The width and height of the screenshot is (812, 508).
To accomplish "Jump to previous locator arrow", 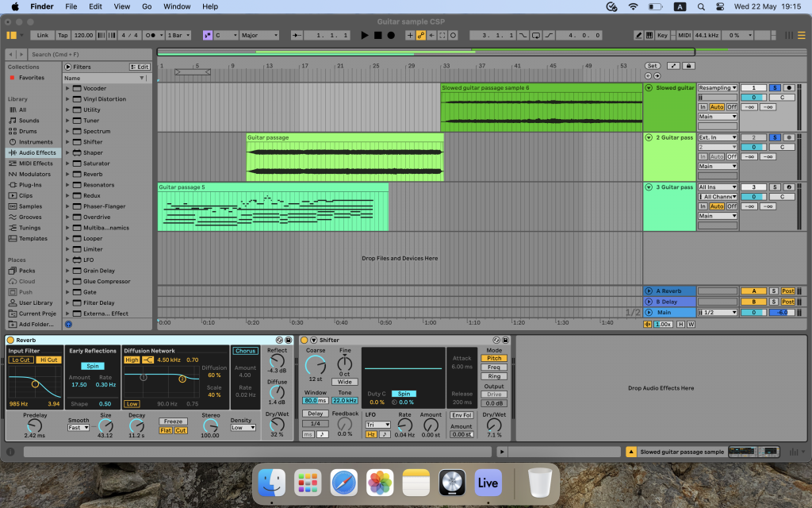I will [649, 75].
